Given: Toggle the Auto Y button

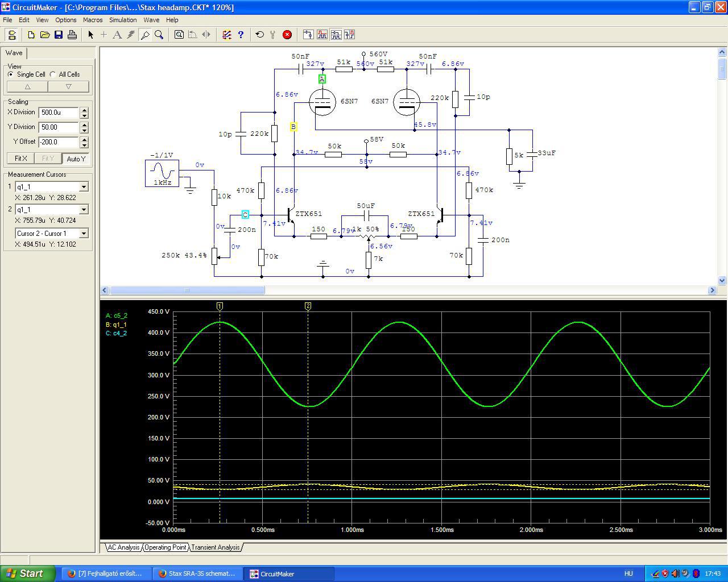Looking at the screenshot, I should 76,159.
